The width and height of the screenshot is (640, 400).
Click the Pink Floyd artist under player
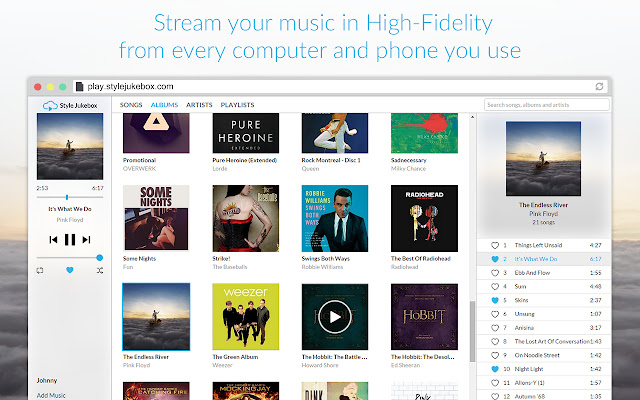tap(70, 220)
